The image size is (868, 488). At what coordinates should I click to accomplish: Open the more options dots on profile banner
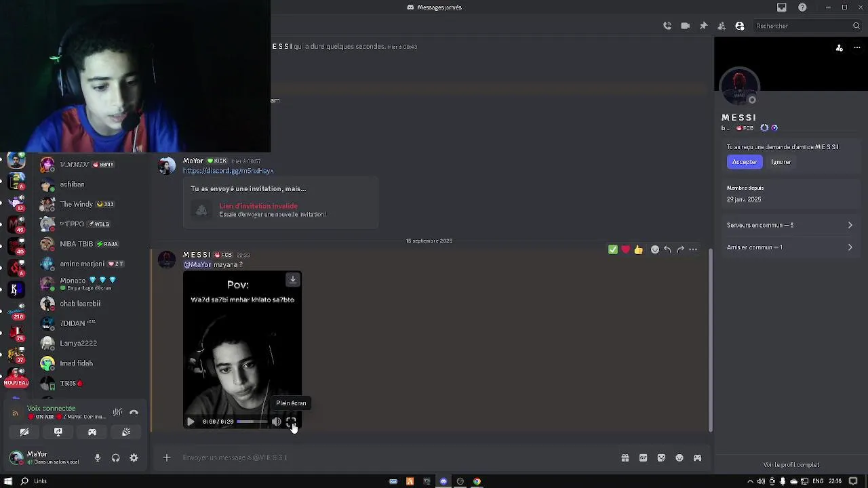tap(856, 47)
